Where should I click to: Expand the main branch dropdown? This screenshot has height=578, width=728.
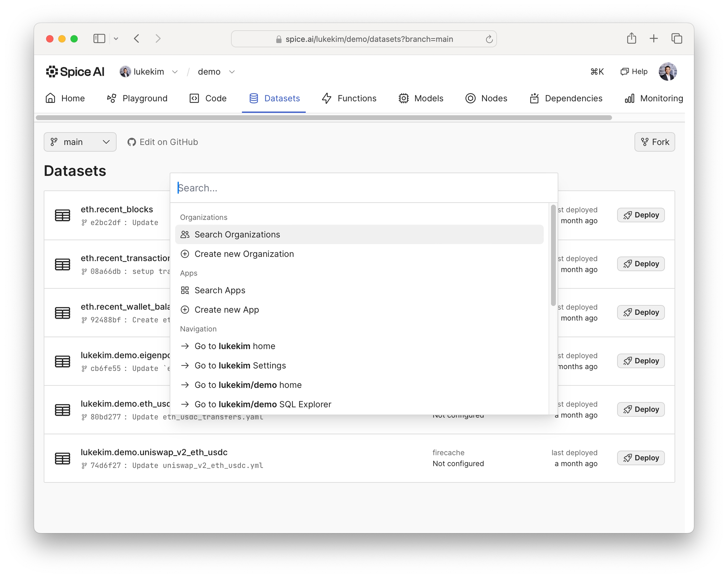pyautogui.click(x=80, y=142)
